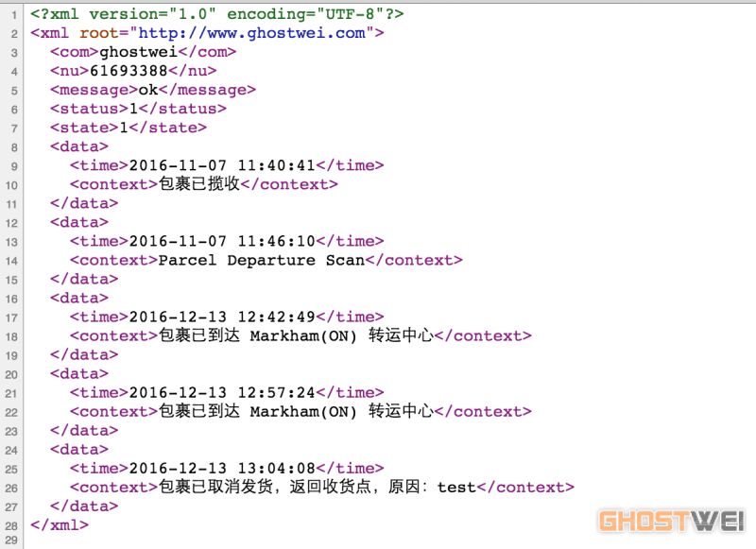This screenshot has width=756, height=549.
Task: Click the "Parcel Departure Scan" text
Action: click(x=261, y=260)
